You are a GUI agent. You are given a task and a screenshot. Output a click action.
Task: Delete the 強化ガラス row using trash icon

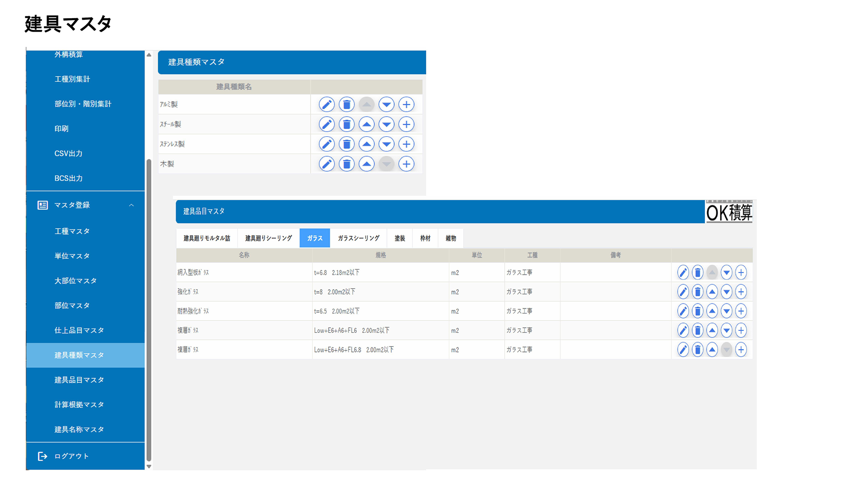tap(697, 292)
